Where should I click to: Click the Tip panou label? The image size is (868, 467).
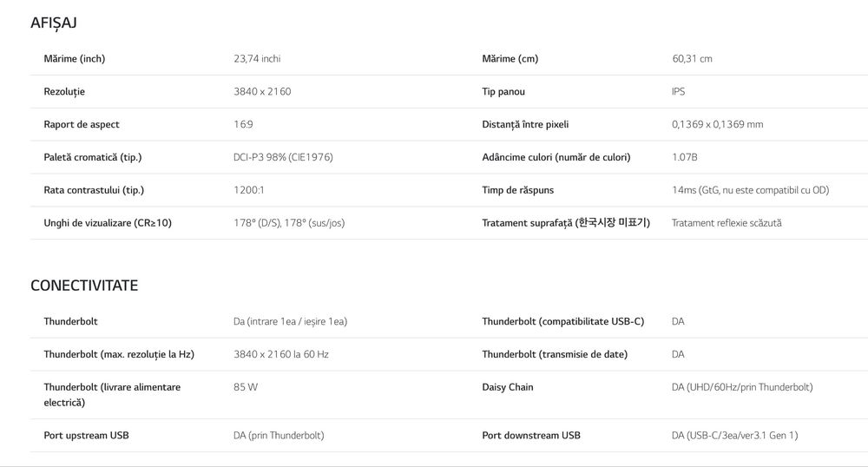[x=503, y=92]
